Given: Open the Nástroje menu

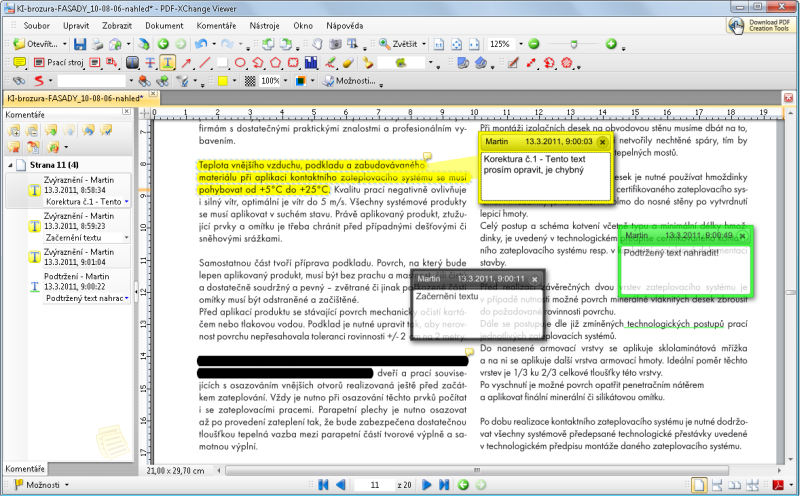Looking at the screenshot, I should click(264, 26).
